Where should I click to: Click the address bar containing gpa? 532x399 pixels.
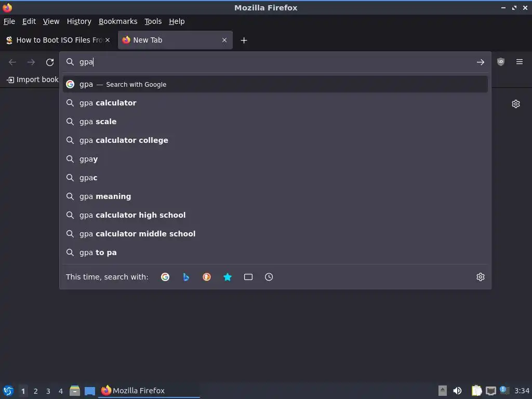point(275,62)
